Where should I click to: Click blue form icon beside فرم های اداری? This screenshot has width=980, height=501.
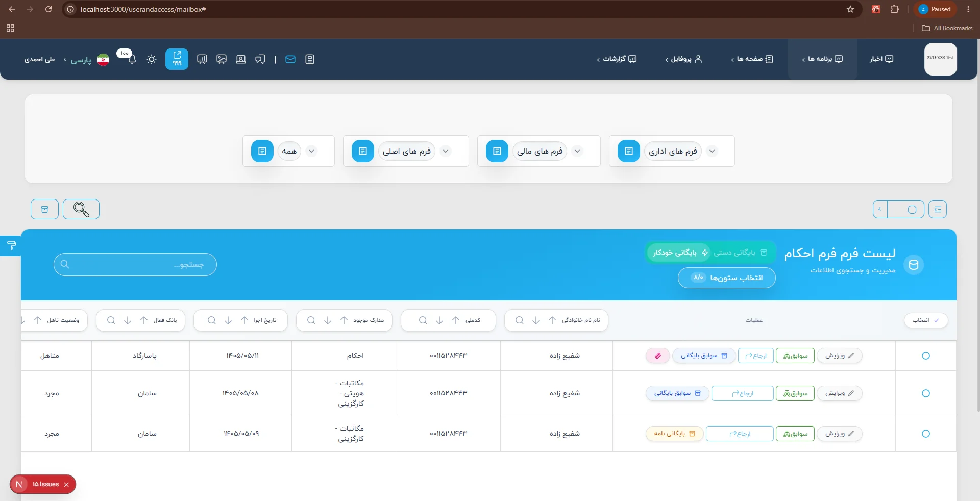(x=629, y=151)
